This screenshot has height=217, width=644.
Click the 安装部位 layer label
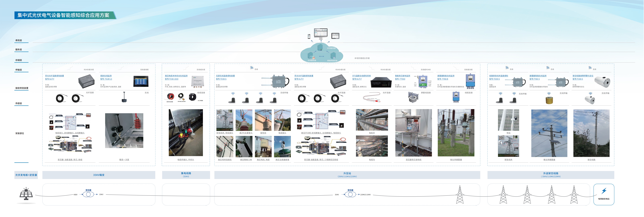pyautogui.click(x=20, y=133)
